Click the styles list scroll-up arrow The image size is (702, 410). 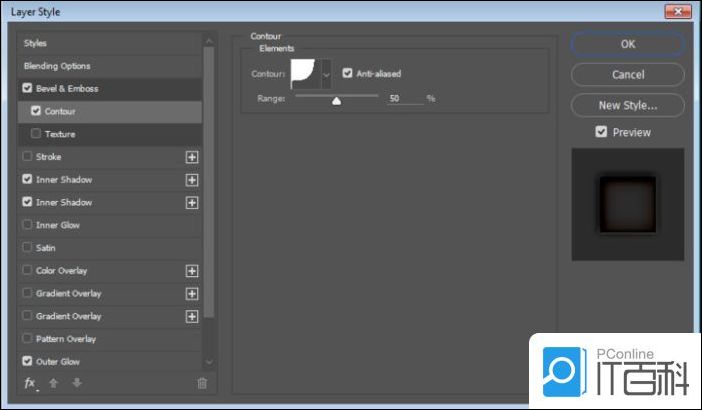point(209,41)
